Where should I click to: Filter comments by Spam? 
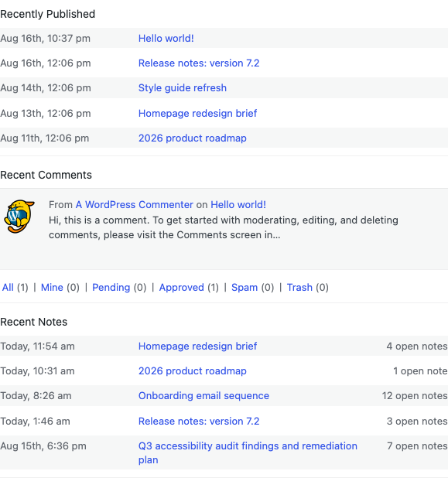click(245, 288)
